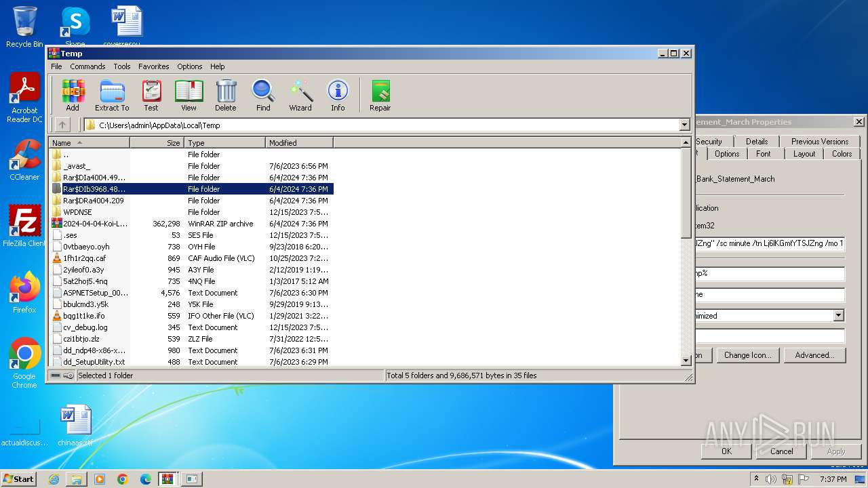Expand the address path dropdown

click(684, 125)
